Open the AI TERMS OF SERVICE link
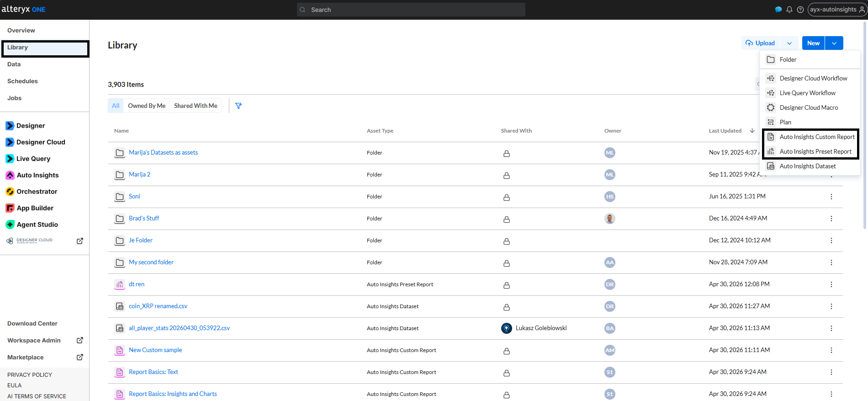 tap(37, 396)
